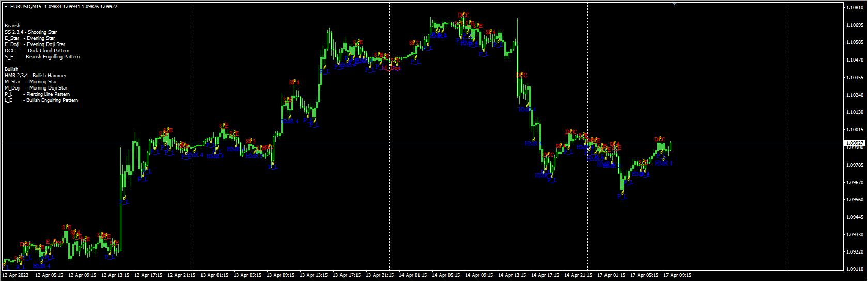Click time axis label '17 Apr 05:15'
Image resolution: width=868 pixels, height=282 pixels.
644,275
